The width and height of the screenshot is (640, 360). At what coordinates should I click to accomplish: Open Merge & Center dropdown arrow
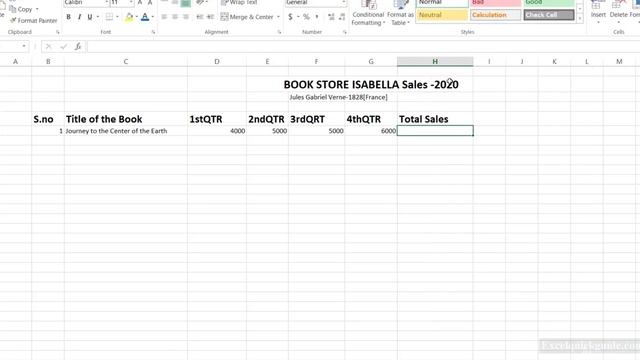[x=278, y=17]
